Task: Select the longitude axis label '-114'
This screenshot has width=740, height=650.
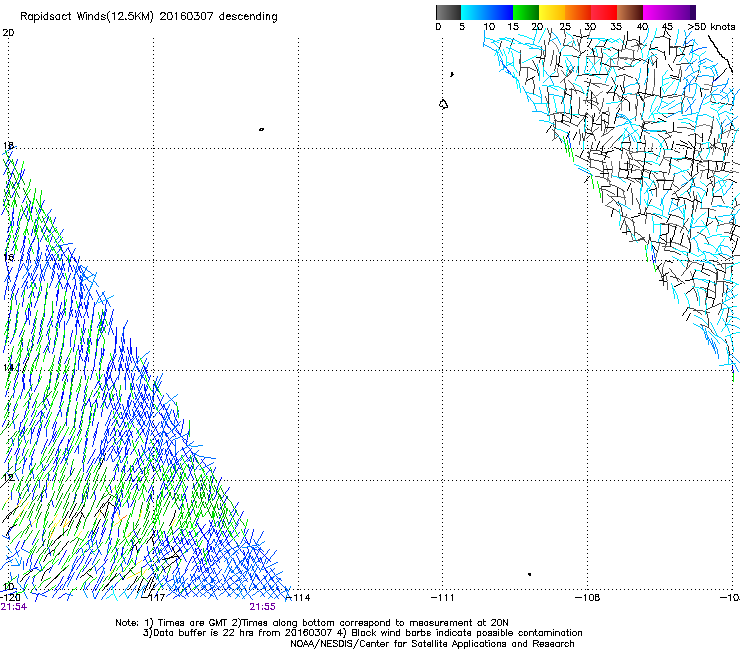Action: (x=299, y=598)
